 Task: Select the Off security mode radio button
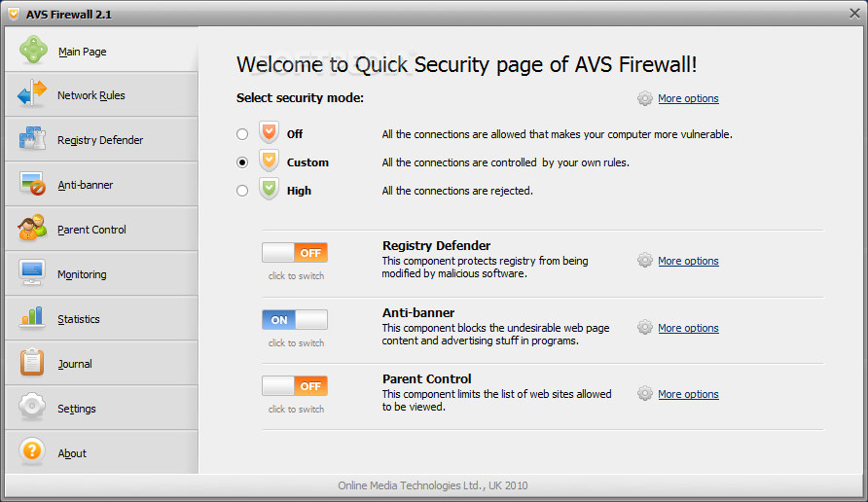point(242,134)
